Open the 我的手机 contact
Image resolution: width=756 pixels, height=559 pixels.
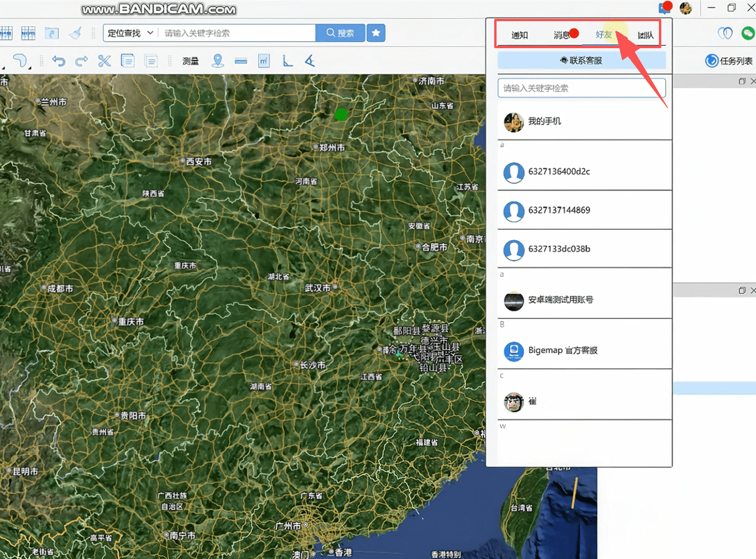click(x=584, y=121)
